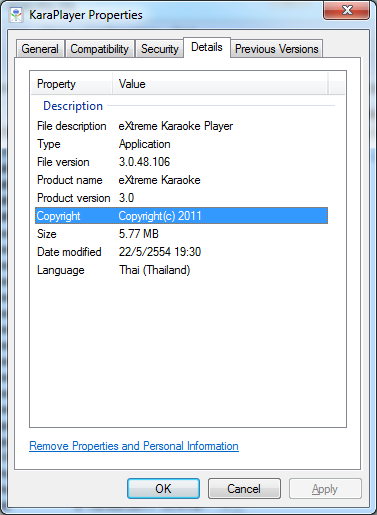
Task: Select the Product name row
Action: [x=181, y=180]
